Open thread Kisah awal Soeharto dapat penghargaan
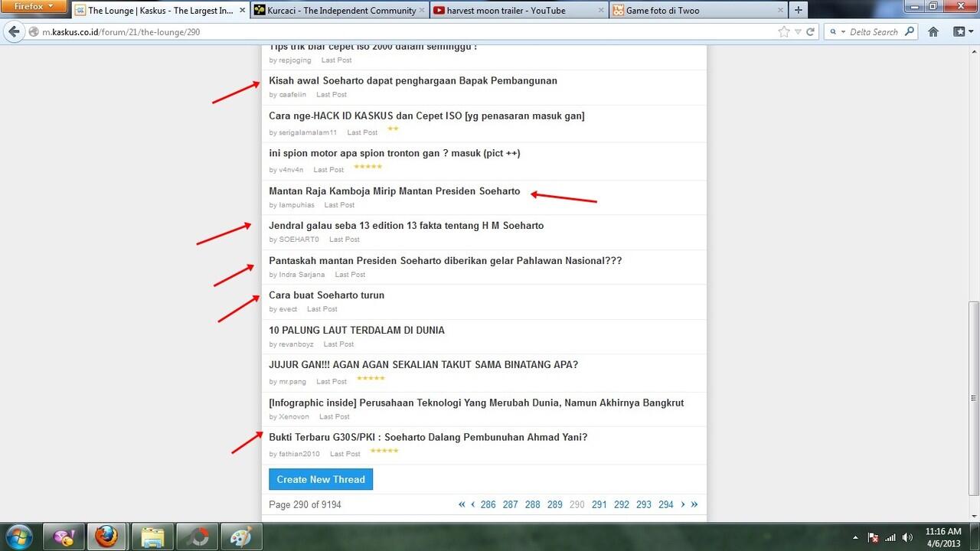The image size is (980, 551). [x=413, y=80]
